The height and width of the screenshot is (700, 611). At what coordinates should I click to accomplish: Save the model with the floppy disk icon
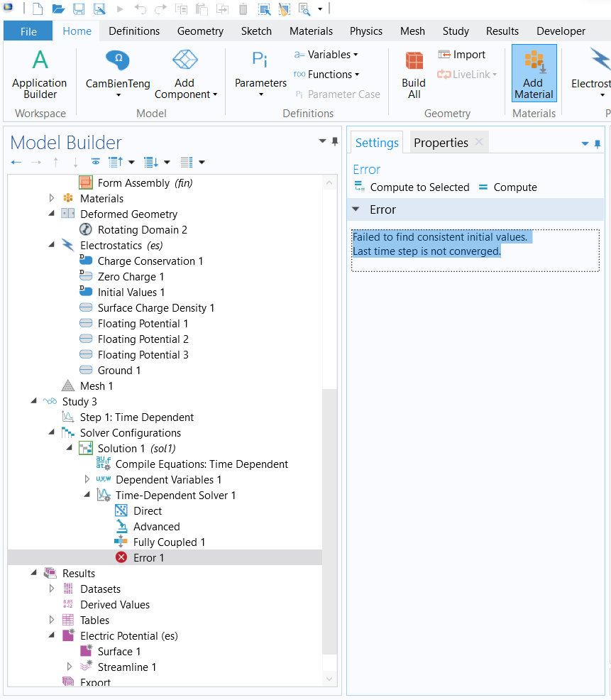click(x=79, y=9)
